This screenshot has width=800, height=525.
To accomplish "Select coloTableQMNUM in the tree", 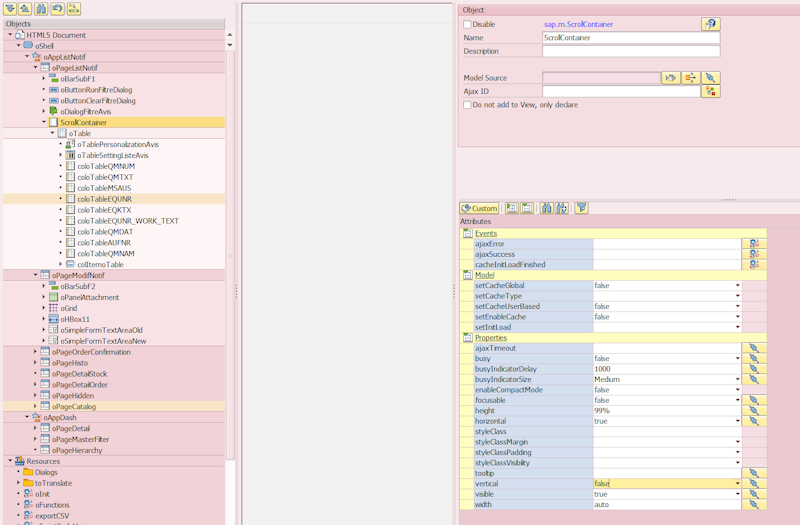I will coord(106,166).
